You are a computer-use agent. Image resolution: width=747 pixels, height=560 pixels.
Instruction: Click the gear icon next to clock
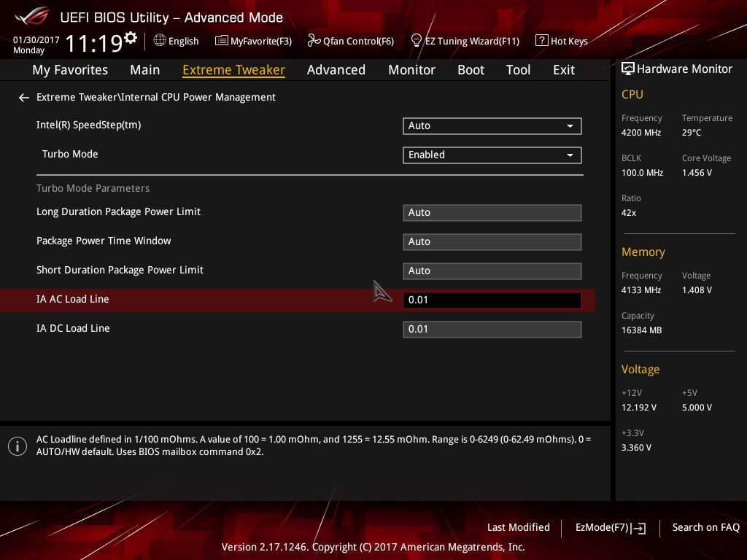tap(131, 37)
